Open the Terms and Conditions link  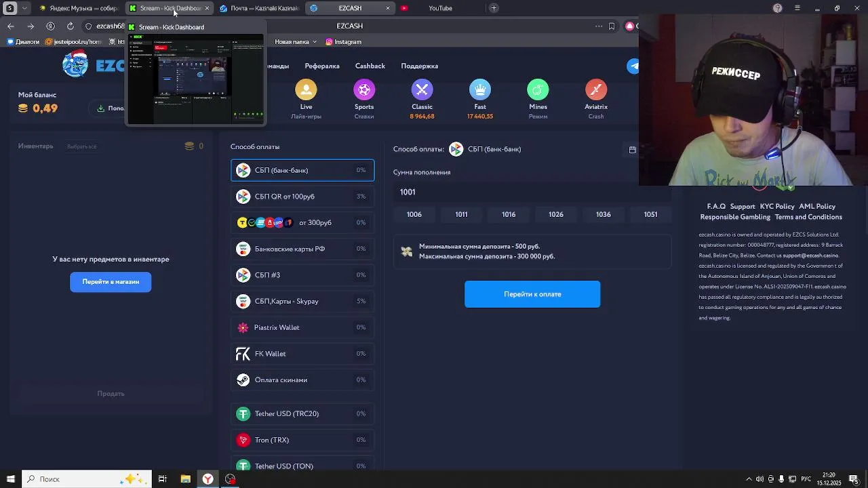click(x=808, y=217)
